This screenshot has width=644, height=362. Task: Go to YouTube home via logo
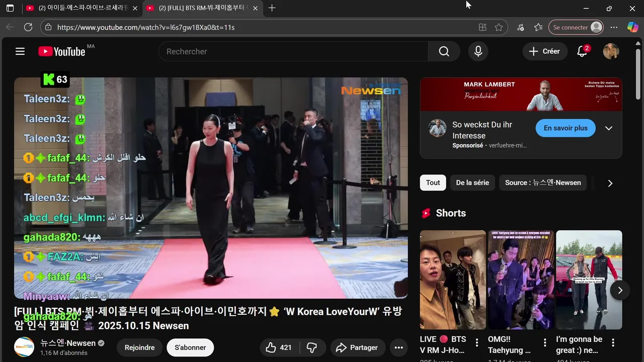click(62, 51)
